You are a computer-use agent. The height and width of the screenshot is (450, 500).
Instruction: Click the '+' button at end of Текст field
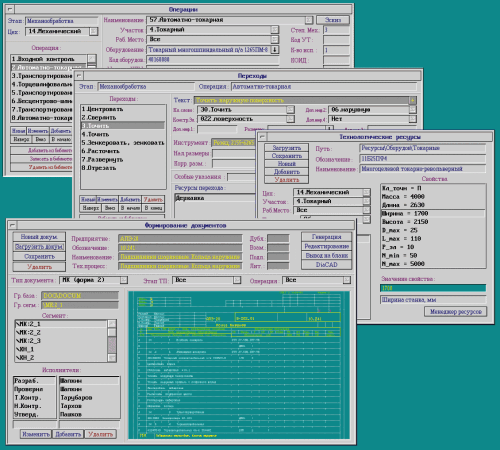(413, 100)
